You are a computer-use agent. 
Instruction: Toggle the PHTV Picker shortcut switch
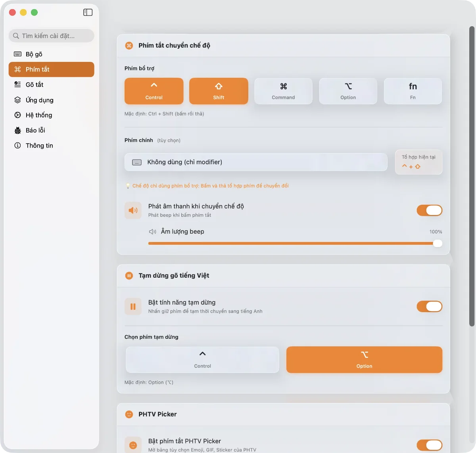coord(429,445)
